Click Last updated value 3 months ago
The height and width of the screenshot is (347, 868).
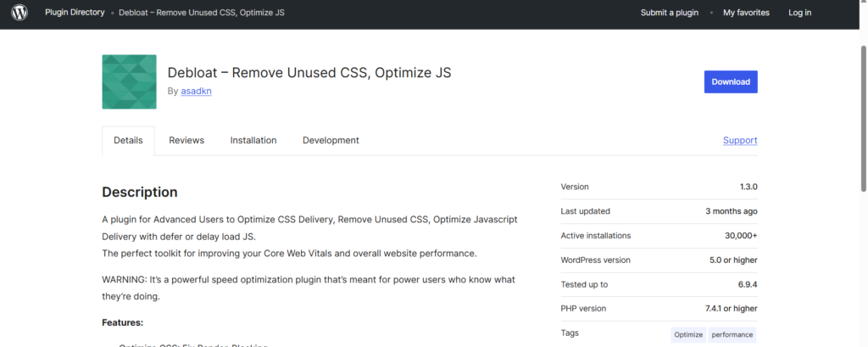tap(732, 211)
